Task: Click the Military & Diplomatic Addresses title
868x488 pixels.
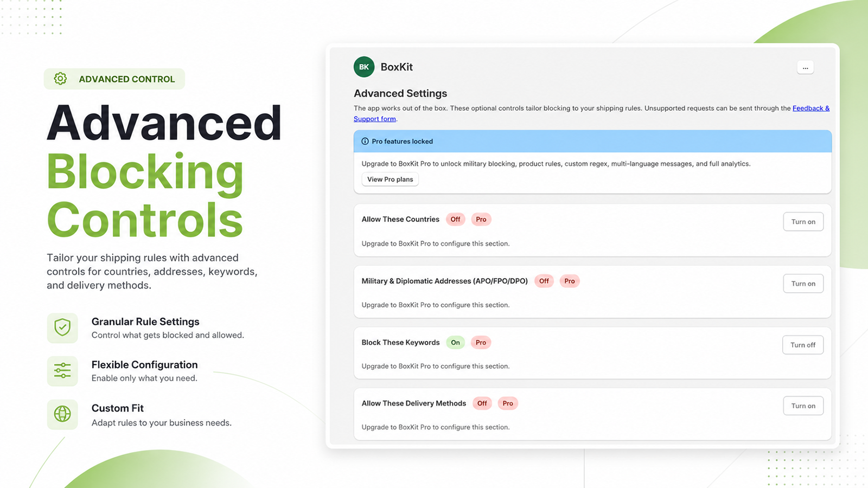Action: pos(445,281)
